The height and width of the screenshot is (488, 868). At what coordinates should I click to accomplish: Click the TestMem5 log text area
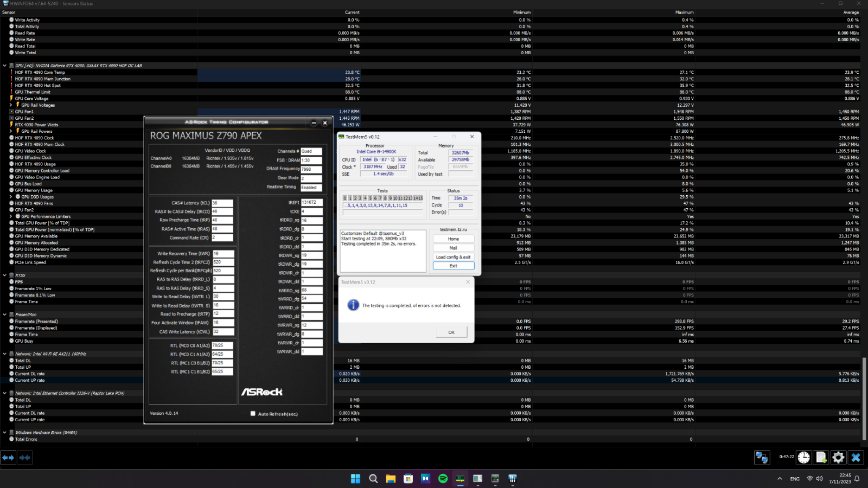click(382, 251)
